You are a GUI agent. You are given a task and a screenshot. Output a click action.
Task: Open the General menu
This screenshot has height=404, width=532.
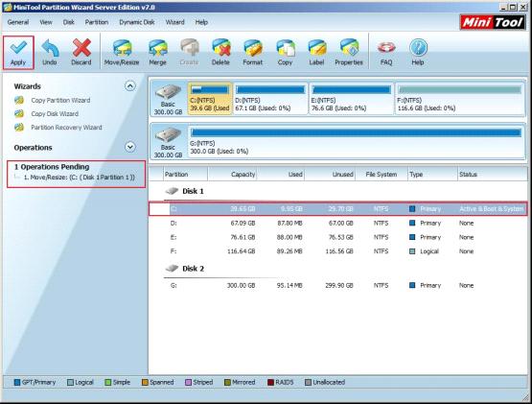pos(18,22)
